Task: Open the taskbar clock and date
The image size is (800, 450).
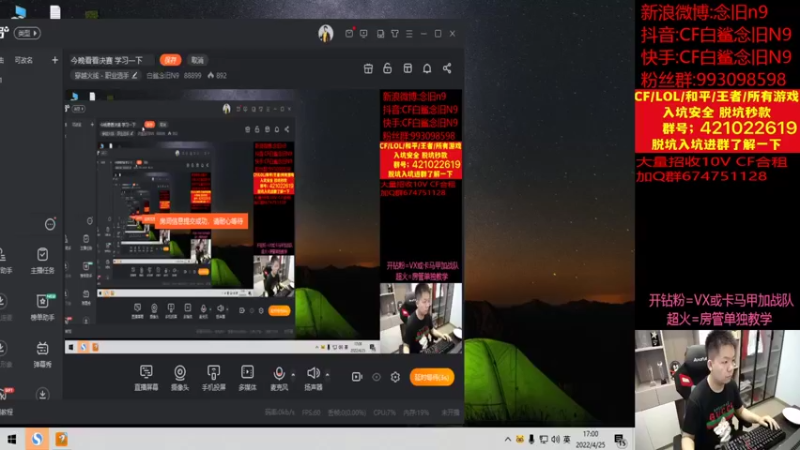Action: click(x=590, y=439)
